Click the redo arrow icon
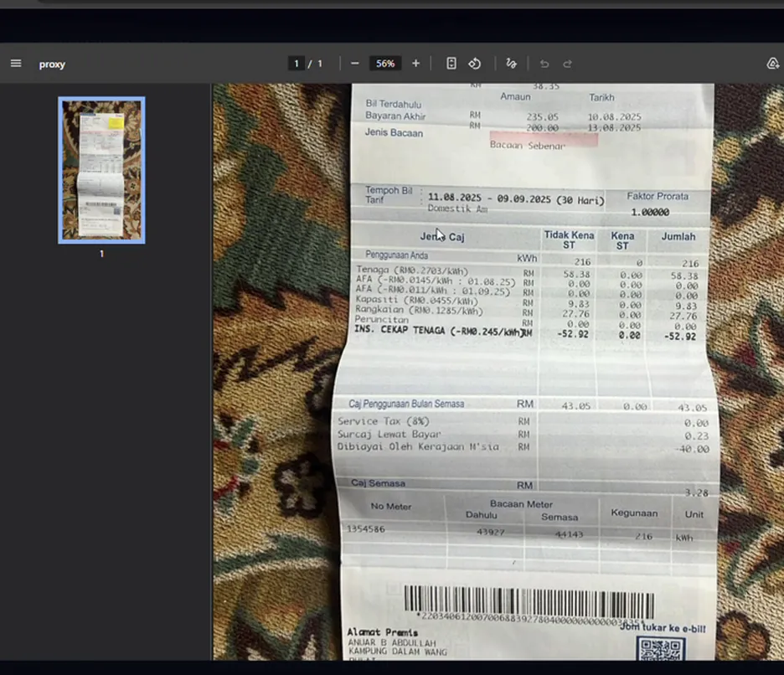 point(568,64)
